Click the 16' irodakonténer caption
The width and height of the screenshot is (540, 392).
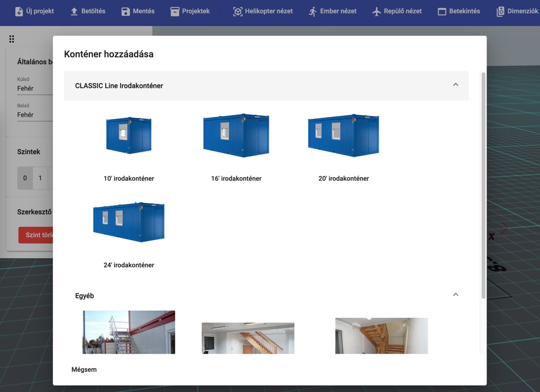pyautogui.click(x=236, y=178)
